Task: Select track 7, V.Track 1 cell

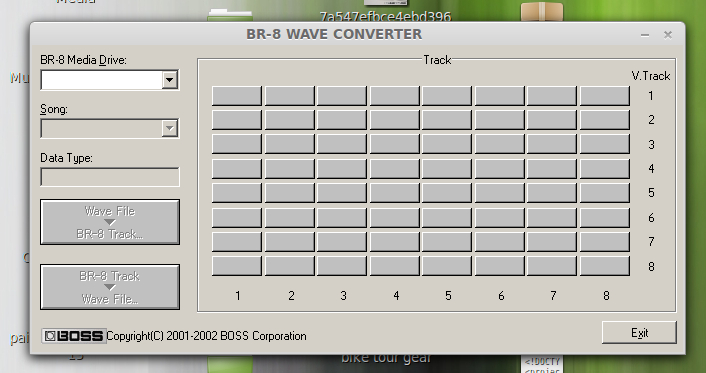Action: coord(552,96)
